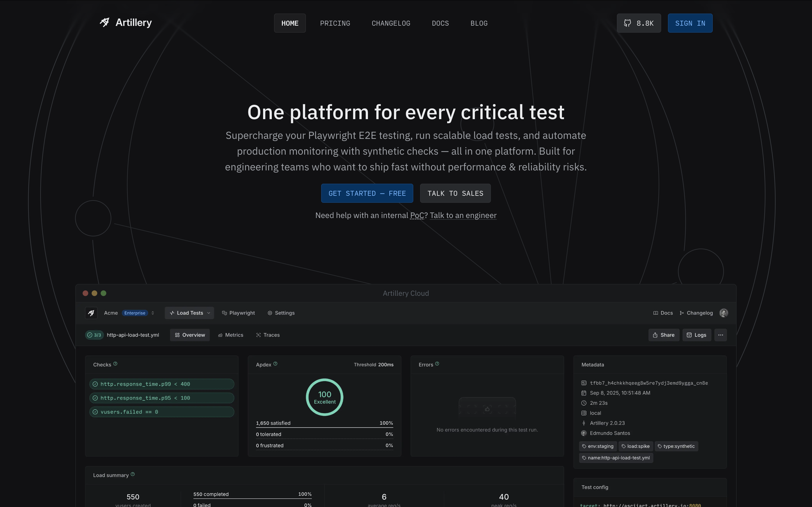Open the Load Tests dropdown
This screenshot has height=507, width=812.
189,313
